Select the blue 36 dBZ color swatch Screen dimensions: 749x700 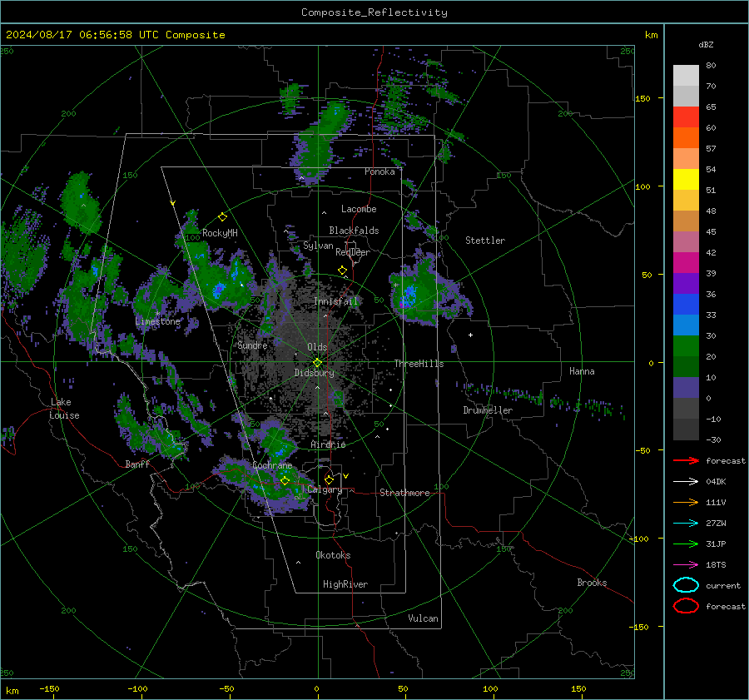click(686, 305)
